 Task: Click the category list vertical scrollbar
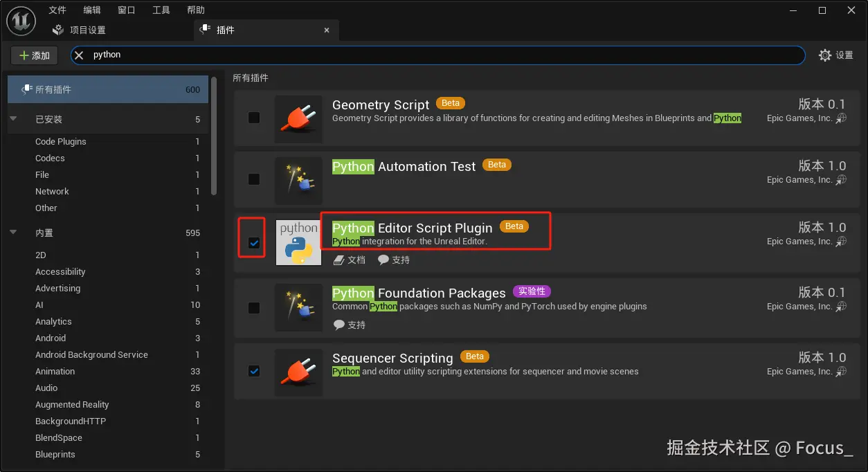pyautogui.click(x=214, y=135)
